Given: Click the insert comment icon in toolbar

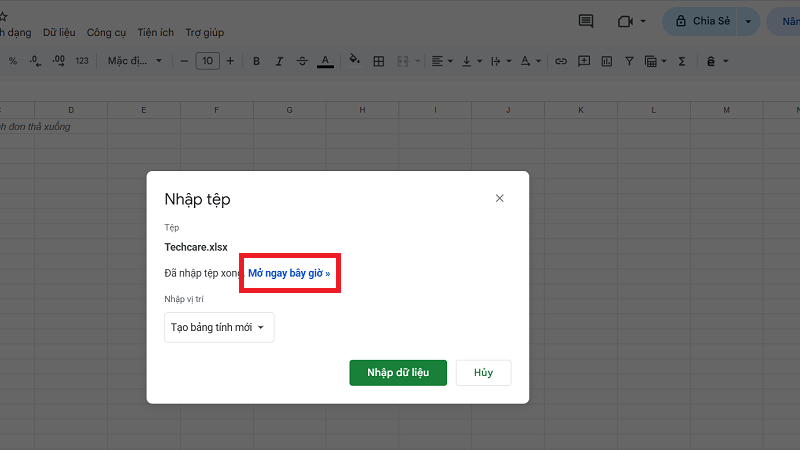Looking at the screenshot, I should 584,61.
